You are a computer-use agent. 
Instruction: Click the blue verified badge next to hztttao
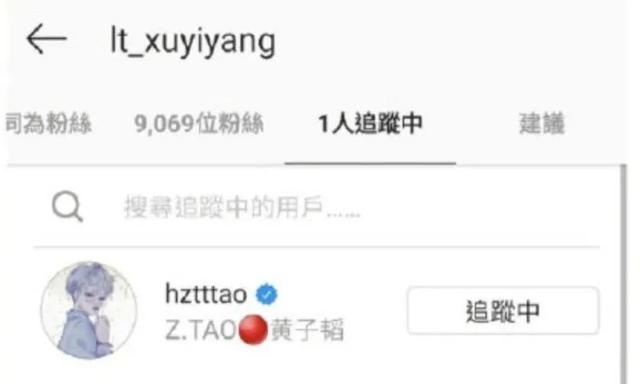tap(267, 294)
